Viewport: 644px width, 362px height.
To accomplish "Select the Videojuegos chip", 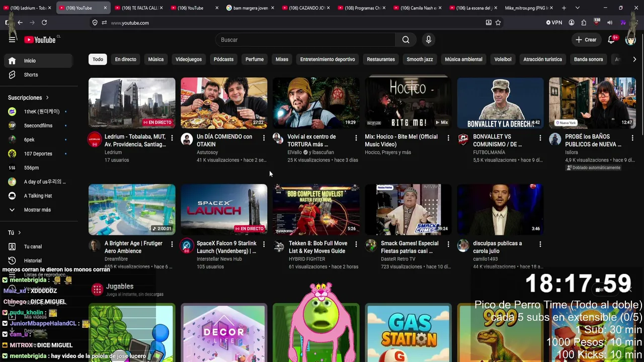I will (189, 59).
